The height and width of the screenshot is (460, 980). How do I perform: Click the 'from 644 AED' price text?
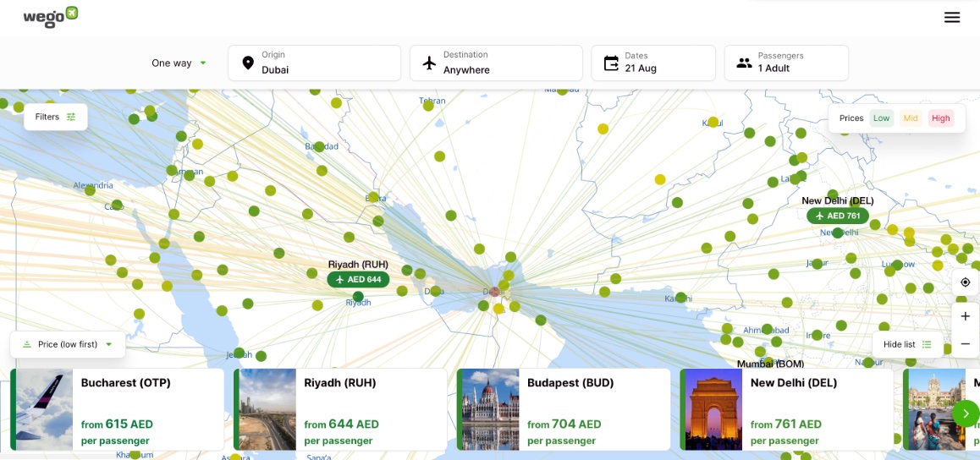point(341,424)
